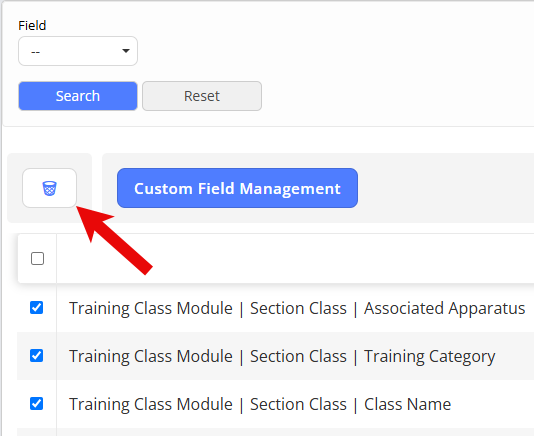
Task: Click the gray toolbar area beside Custom Field Management
Action: click(x=445, y=188)
